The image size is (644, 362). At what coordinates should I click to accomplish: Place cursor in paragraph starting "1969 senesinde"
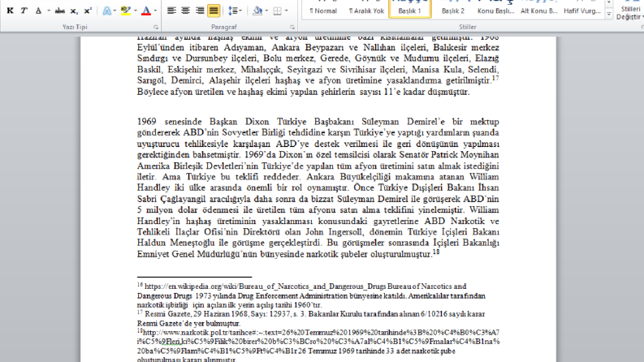(318, 188)
